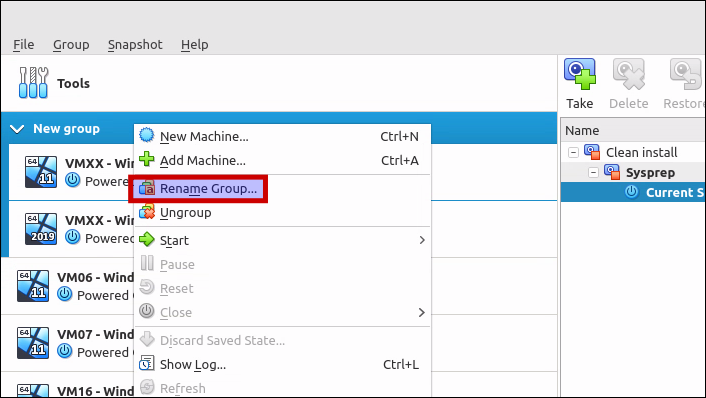This screenshot has width=706, height=398.
Task: Select the Current State row
Action: 634,192
